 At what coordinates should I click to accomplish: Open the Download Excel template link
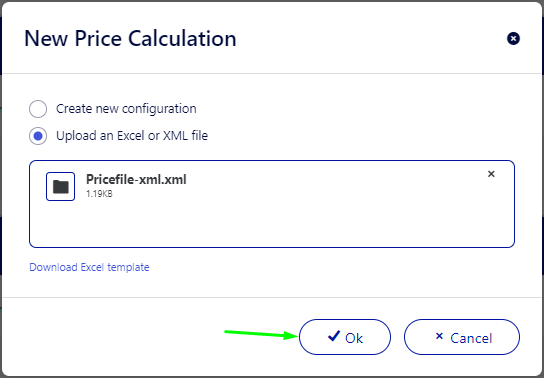(x=89, y=267)
